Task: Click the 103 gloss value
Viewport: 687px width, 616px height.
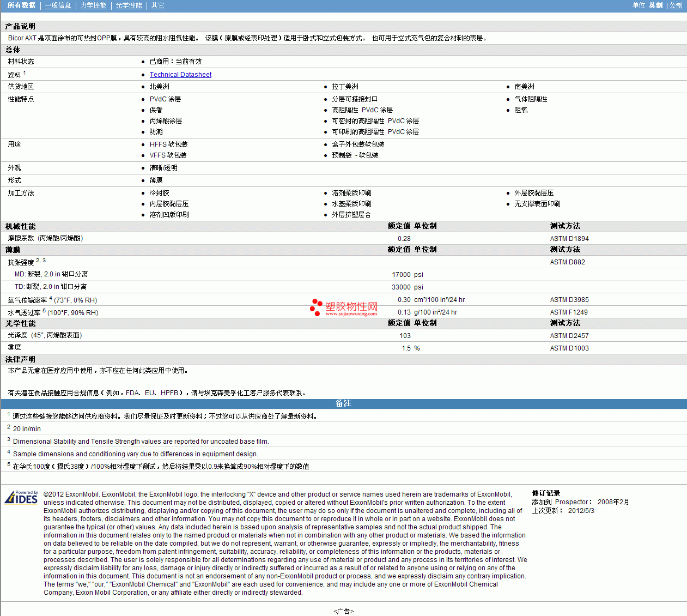Action: pyautogui.click(x=405, y=336)
